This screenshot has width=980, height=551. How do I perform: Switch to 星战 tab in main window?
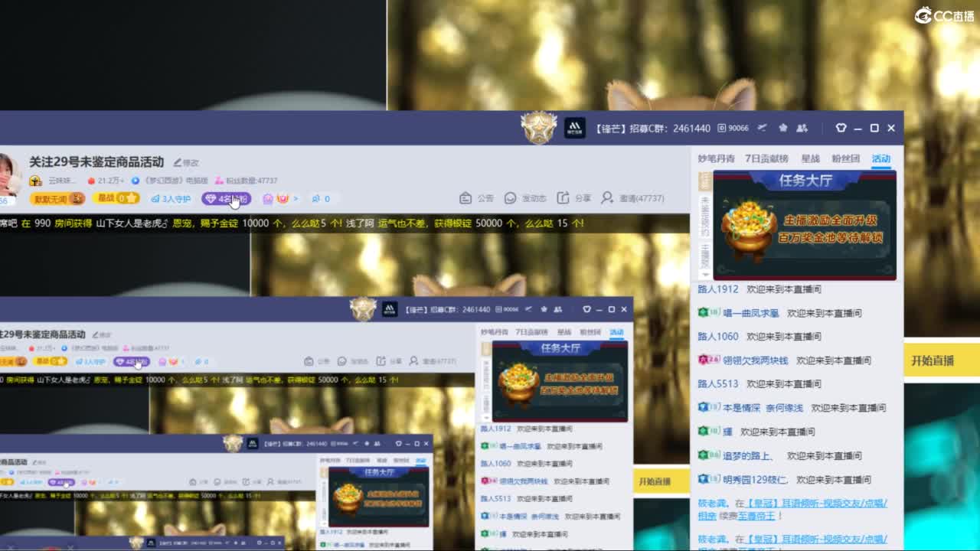810,159
